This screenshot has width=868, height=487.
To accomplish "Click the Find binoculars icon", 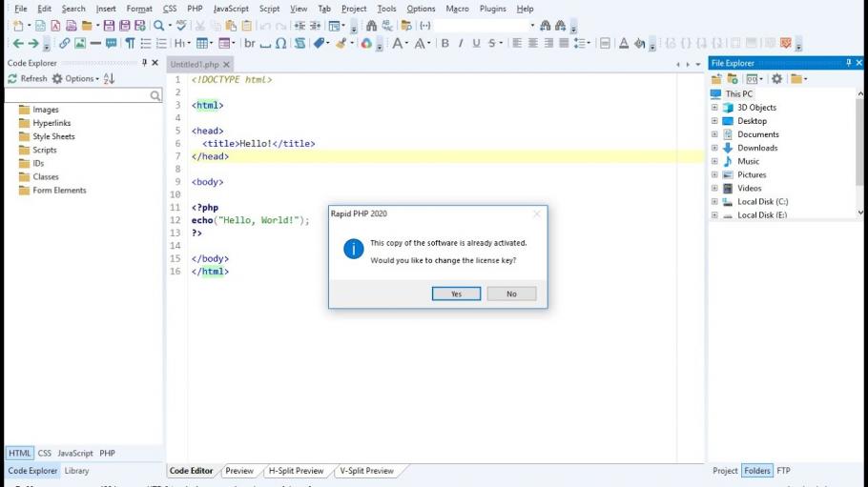I will [x=371, y=26].
